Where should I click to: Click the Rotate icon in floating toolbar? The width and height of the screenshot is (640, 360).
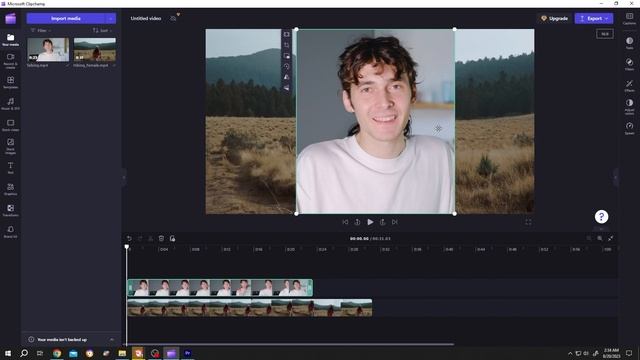click(287, 66)
